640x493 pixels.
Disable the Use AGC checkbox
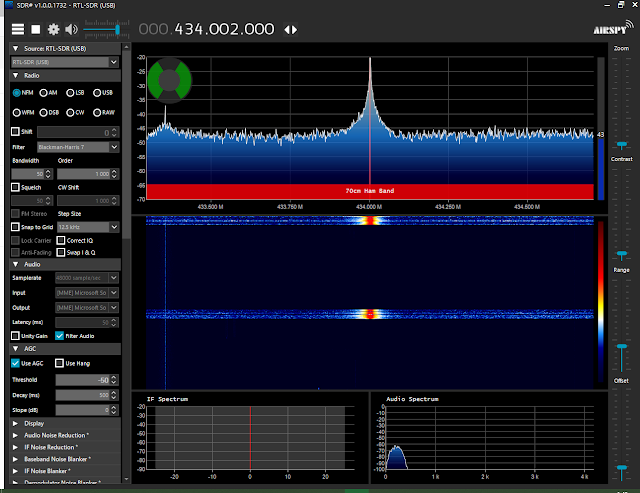coord(16,363)
